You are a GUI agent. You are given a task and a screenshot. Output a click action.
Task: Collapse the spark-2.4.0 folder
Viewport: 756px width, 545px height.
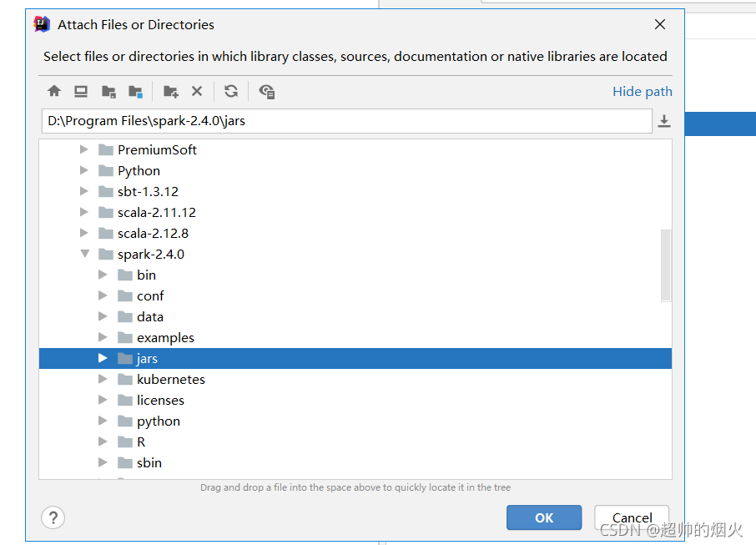tap(85, 254)
